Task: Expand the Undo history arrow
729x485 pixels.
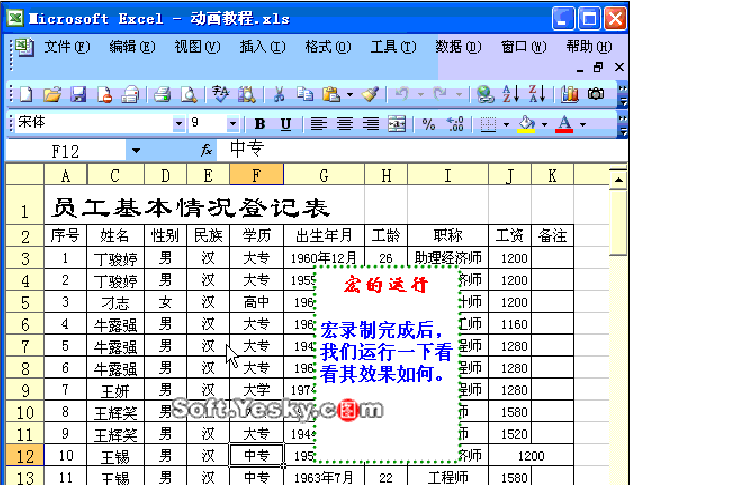Action: (x=420, y=95)
